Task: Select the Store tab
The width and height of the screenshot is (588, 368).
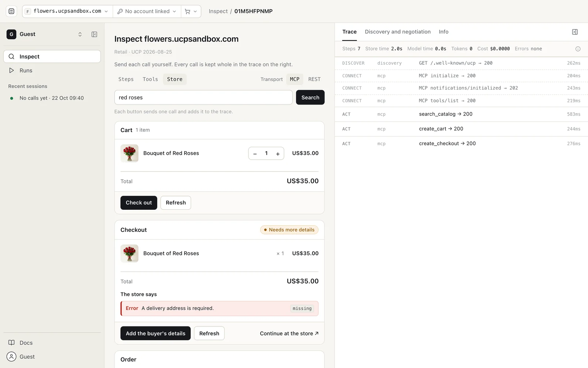Action: [175, 79]
